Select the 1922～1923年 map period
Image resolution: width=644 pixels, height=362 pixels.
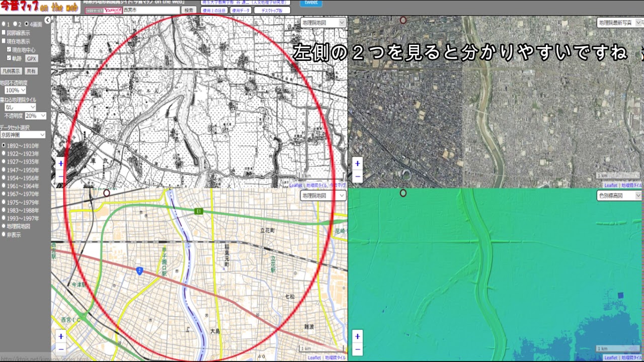4,154
